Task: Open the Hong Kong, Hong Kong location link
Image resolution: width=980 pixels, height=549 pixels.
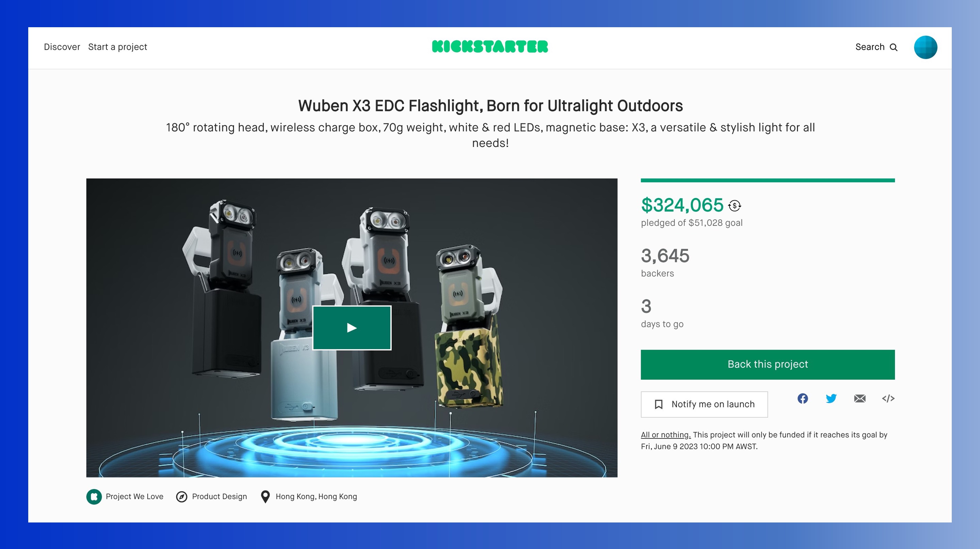Action: click(316, 497)
